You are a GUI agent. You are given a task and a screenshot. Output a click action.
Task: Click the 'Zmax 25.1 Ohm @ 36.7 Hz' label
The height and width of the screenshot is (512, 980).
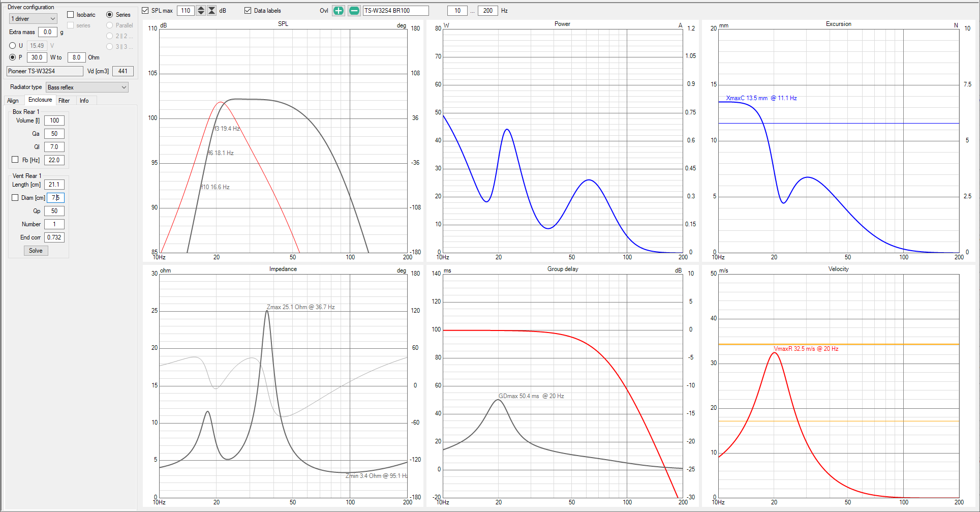[300, 307]
